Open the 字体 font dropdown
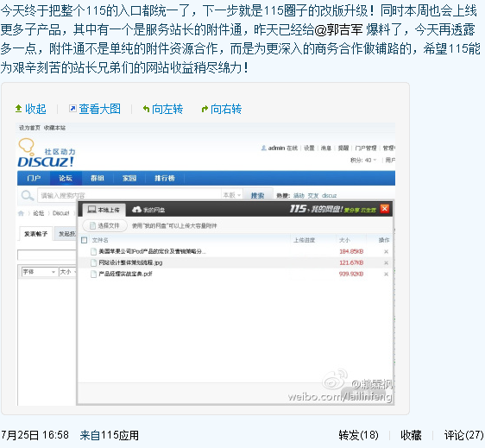 (x=40, y=272)
